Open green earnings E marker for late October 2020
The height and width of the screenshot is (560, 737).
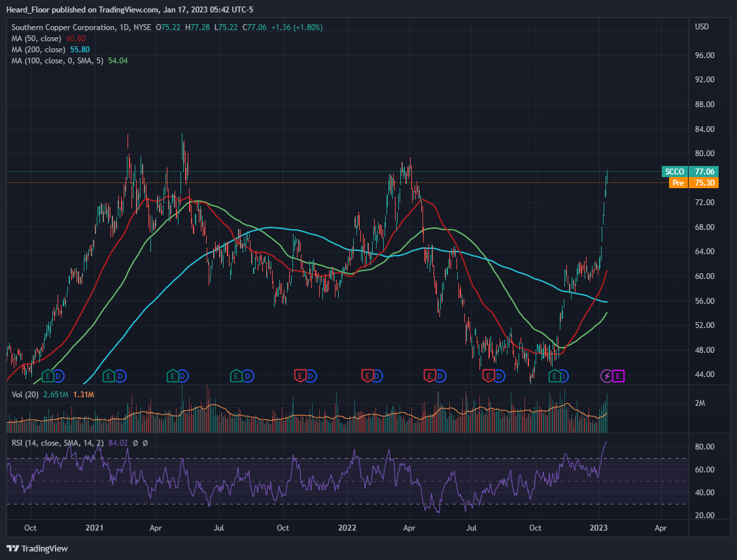(x=48, y=376)
